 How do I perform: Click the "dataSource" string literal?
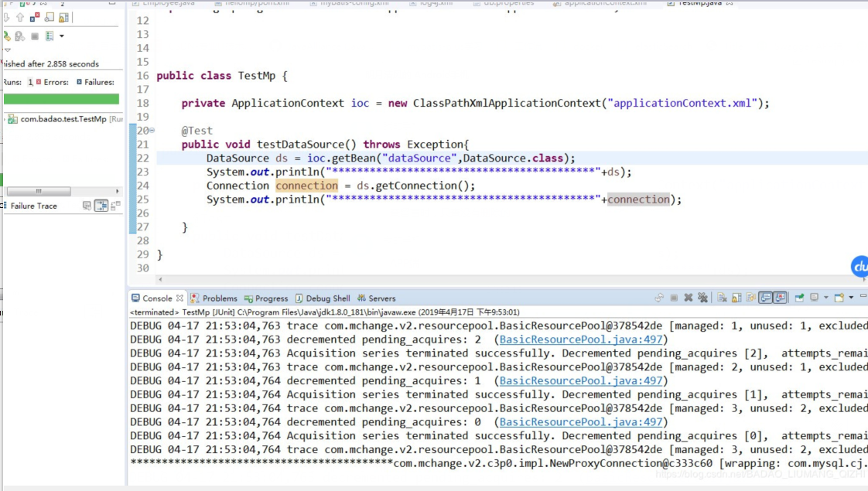tap(419, 159)
